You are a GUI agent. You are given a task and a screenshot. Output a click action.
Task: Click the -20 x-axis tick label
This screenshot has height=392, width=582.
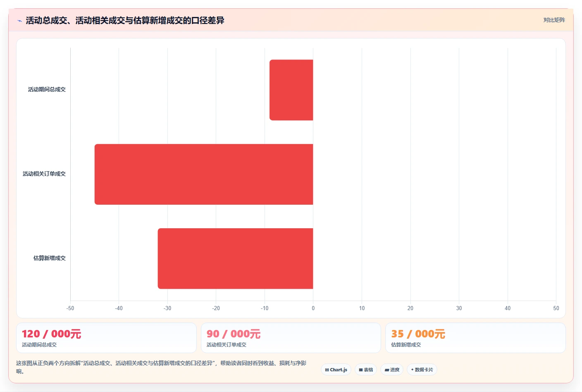point(216,308)
